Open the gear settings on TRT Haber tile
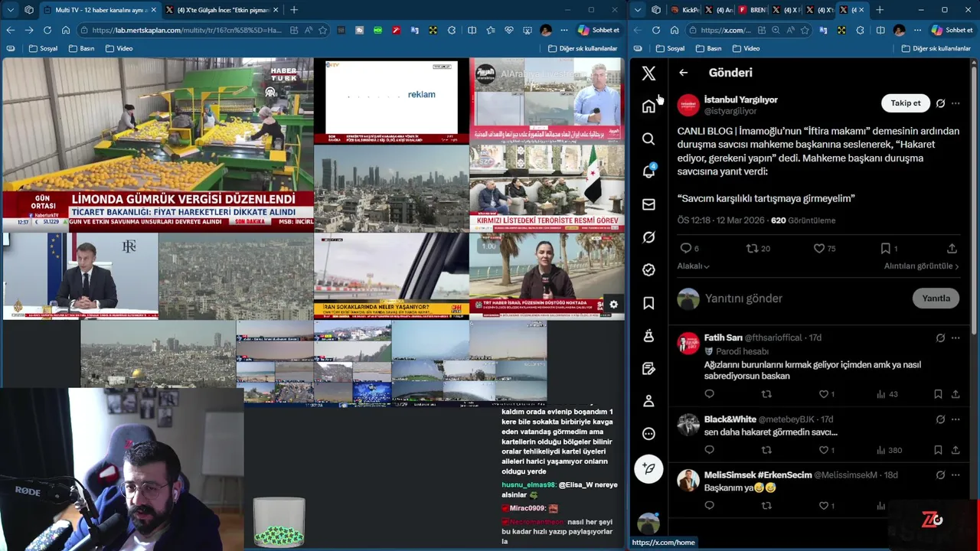980x551 pixels. (613, 305)
